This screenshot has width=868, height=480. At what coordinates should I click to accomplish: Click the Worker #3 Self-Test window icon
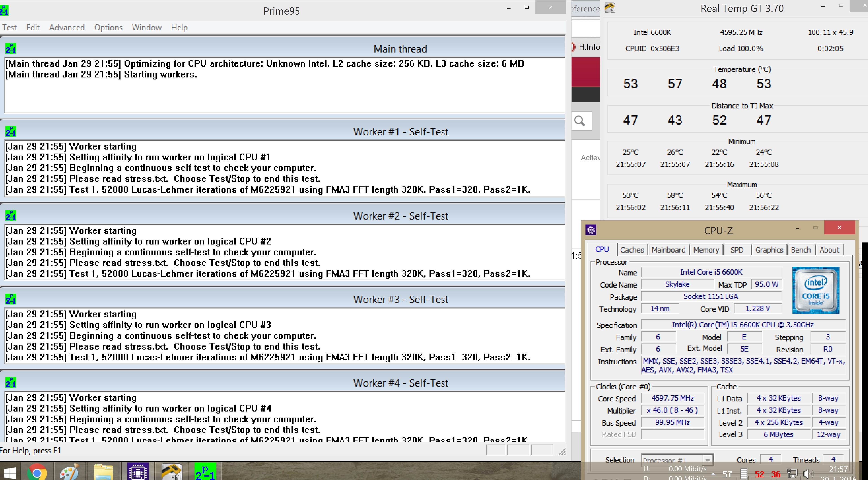tap(11, 299)
